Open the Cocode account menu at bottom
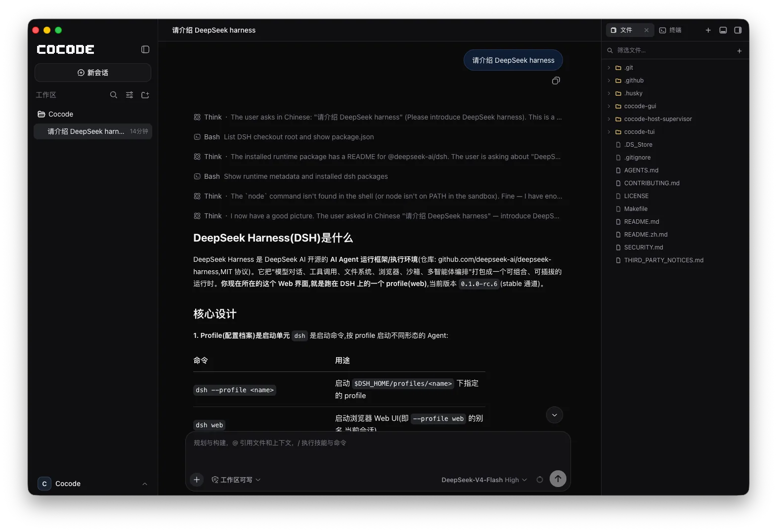 93,484
